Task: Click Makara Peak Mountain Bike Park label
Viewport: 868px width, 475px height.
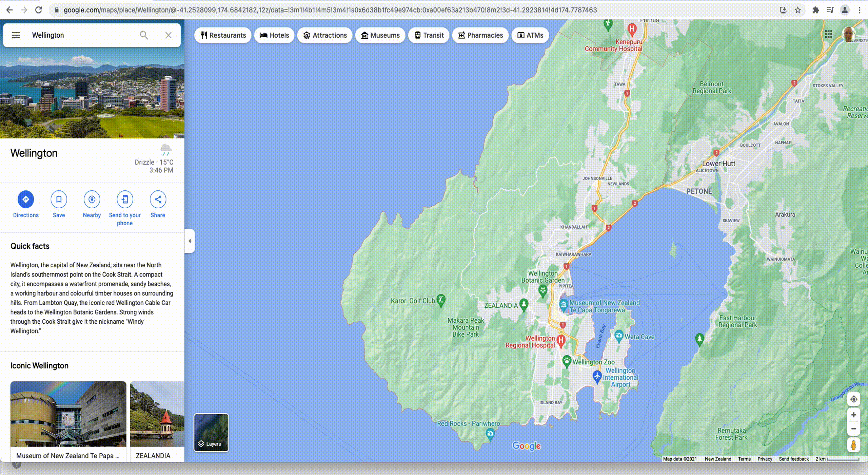Action: click(466, 327)
